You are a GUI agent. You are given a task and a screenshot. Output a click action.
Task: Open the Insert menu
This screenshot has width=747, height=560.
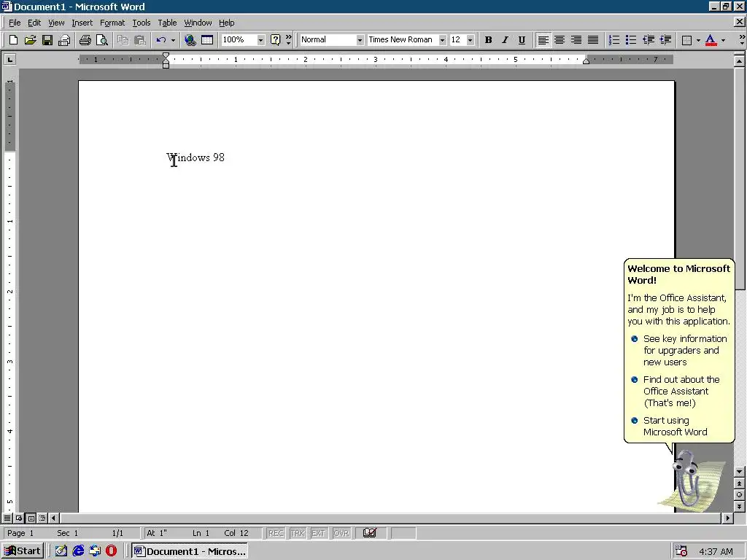point(82,23)
